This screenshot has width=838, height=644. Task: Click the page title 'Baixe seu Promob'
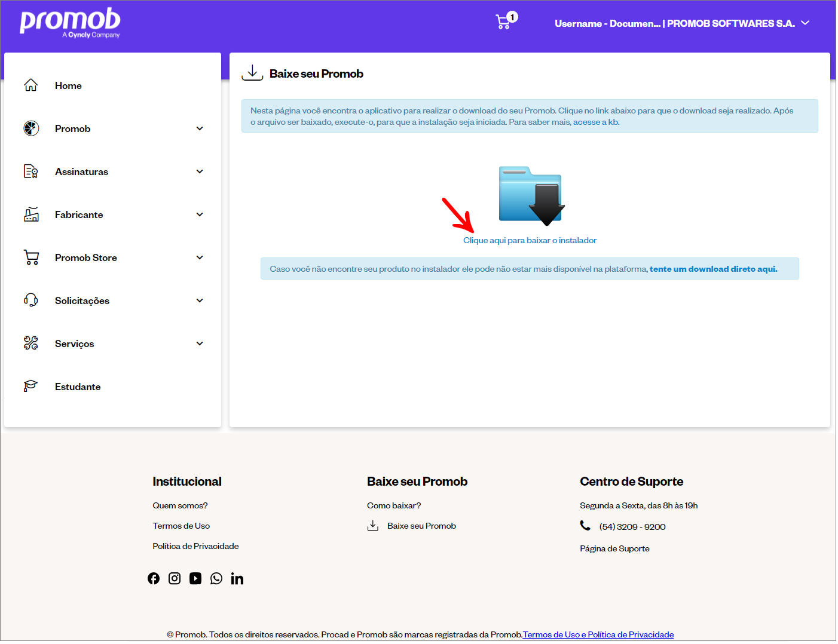[x=316, y=73]
